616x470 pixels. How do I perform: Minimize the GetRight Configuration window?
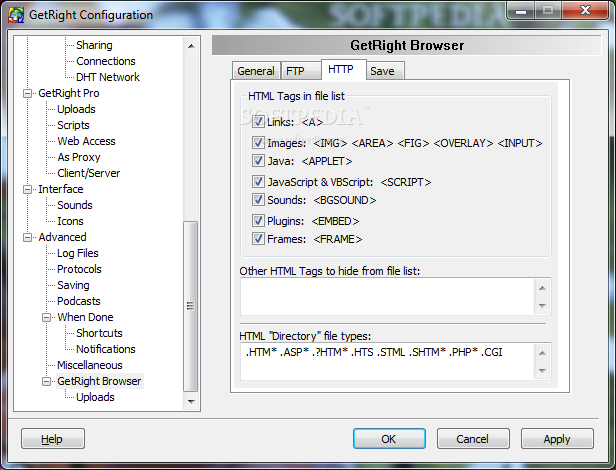click(x=521, y=10)
